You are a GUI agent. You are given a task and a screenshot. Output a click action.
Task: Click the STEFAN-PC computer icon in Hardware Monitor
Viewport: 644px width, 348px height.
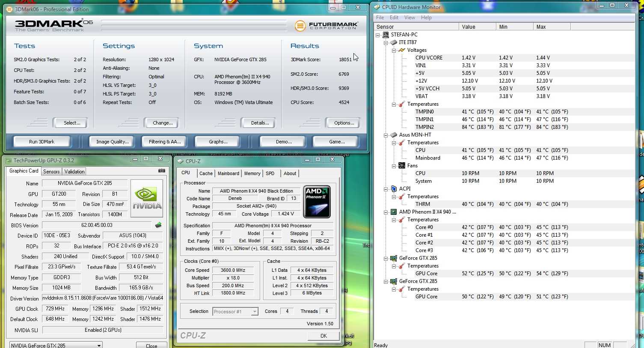[x=386, y=35]
